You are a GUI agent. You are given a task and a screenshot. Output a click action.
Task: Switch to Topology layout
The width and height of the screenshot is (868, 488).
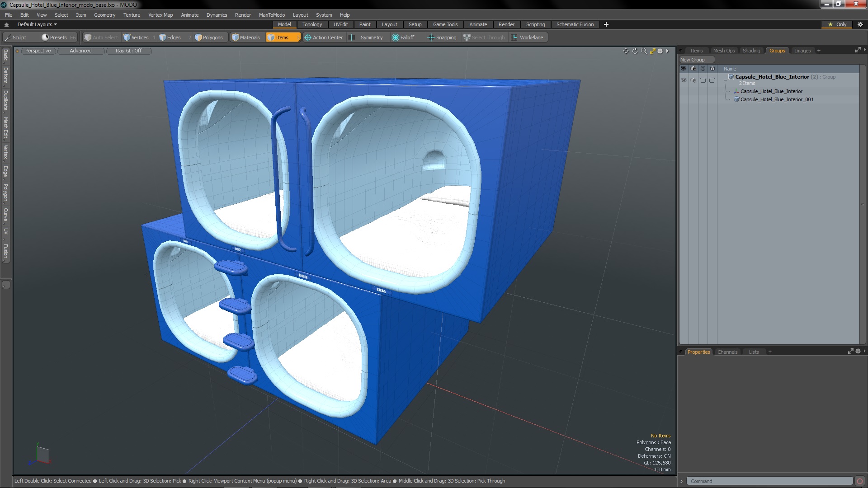[312, 24]
